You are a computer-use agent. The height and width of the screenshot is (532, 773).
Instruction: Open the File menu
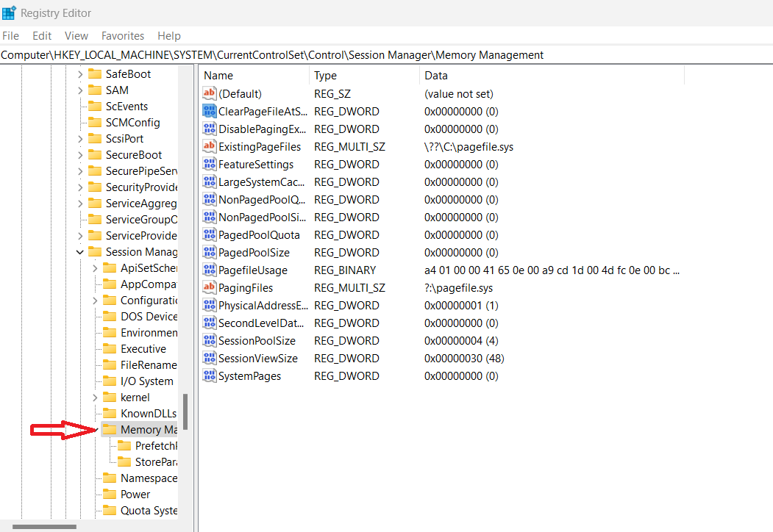11,35
